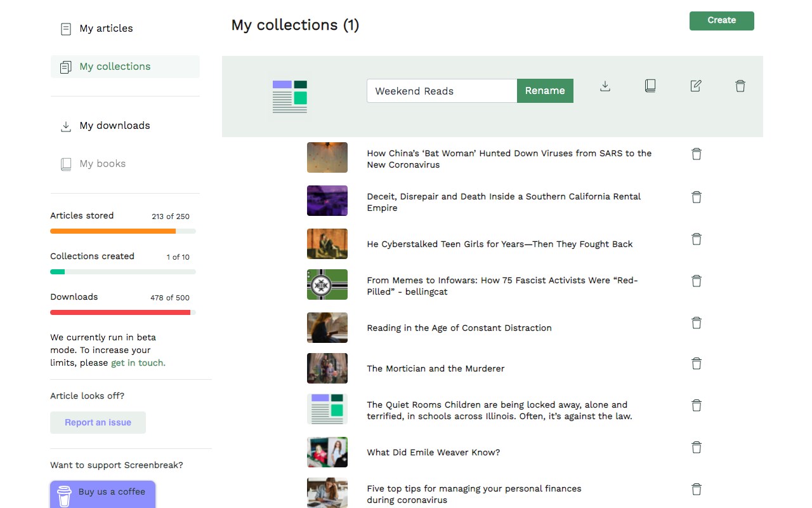Go to My downloads section

pyautogui.click(x=114, y=126)
